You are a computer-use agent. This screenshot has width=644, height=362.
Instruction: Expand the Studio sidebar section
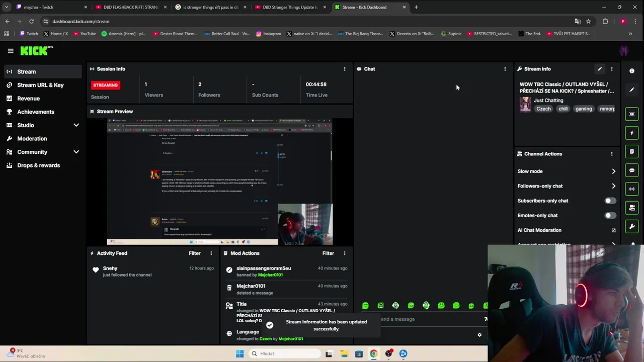(x=76, y=125)
